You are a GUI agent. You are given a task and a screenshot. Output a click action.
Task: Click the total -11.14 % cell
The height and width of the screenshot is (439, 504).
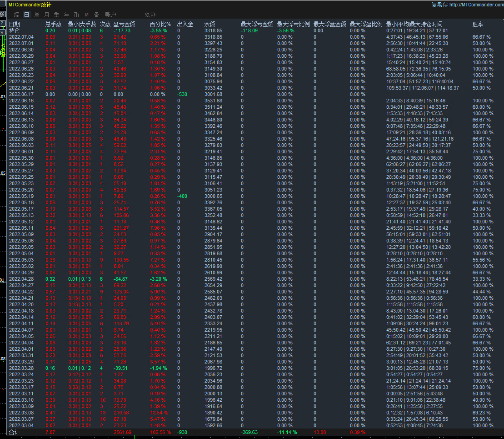[287, 432]
